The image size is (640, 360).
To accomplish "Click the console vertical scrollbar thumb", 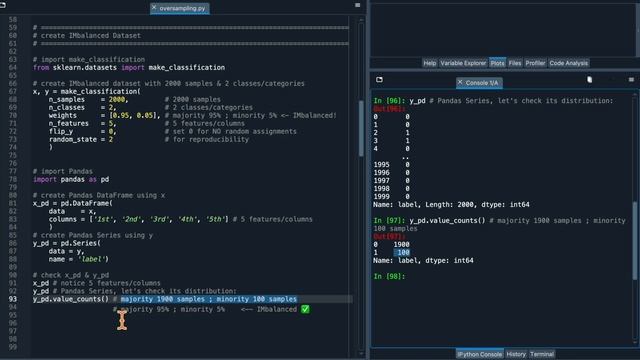I will [635, 241].
